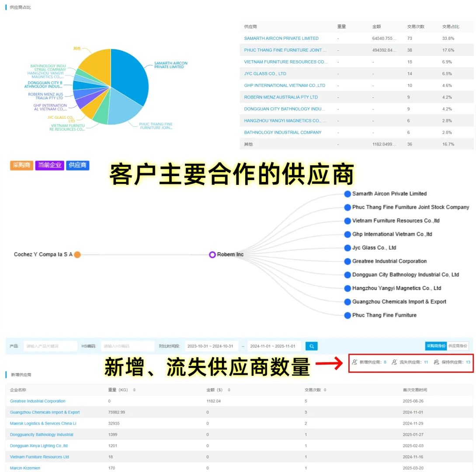The width and height of the screenshot is (476, 472).
Task: Open the 2023-10-31 ~ 2024-10-31 date selector
Action: click(x=211, y=346)
